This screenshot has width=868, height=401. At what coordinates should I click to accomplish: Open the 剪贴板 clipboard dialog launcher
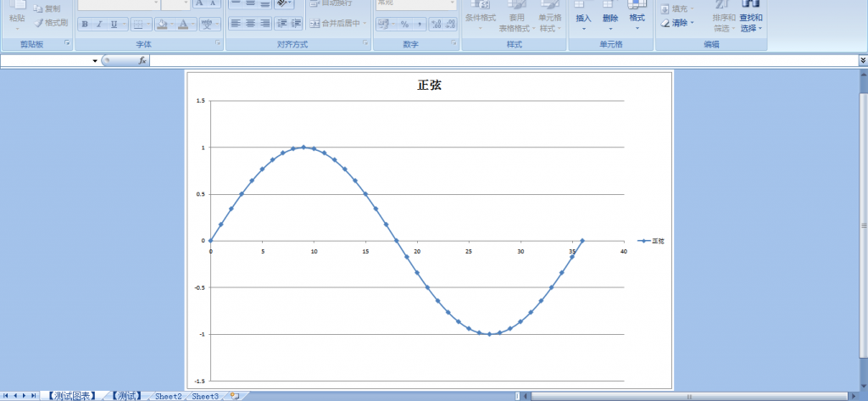[67, 42]
